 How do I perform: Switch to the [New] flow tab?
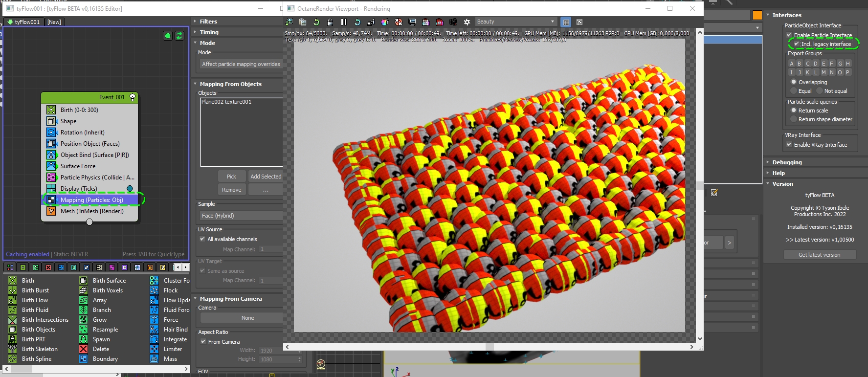click(54, 22)
